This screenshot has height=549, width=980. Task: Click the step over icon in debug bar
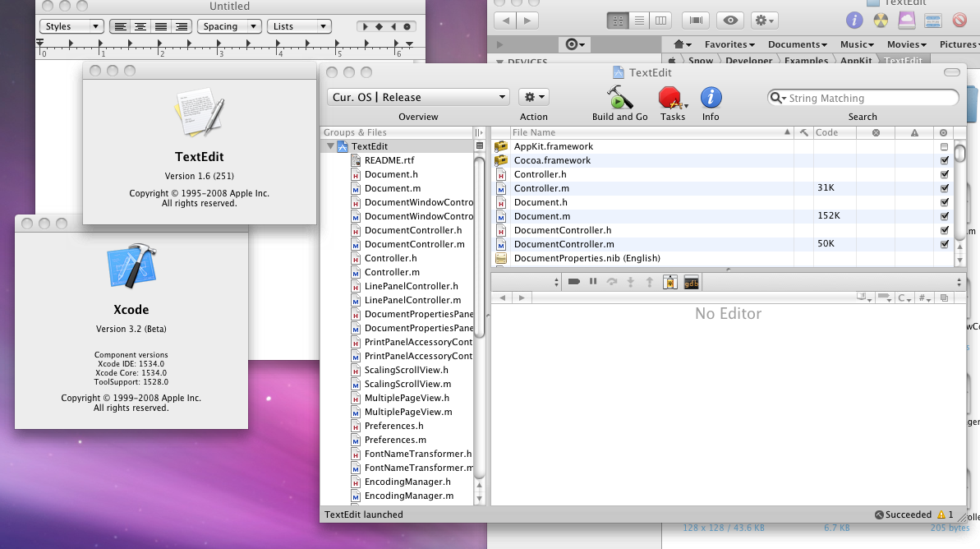click(612, 282)
